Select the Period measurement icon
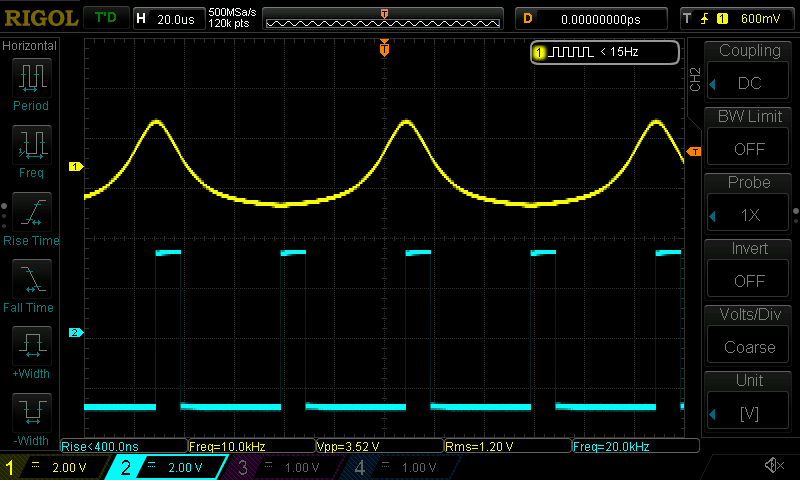The width and height of the screenshot is (800, 480). pos(32,77)
